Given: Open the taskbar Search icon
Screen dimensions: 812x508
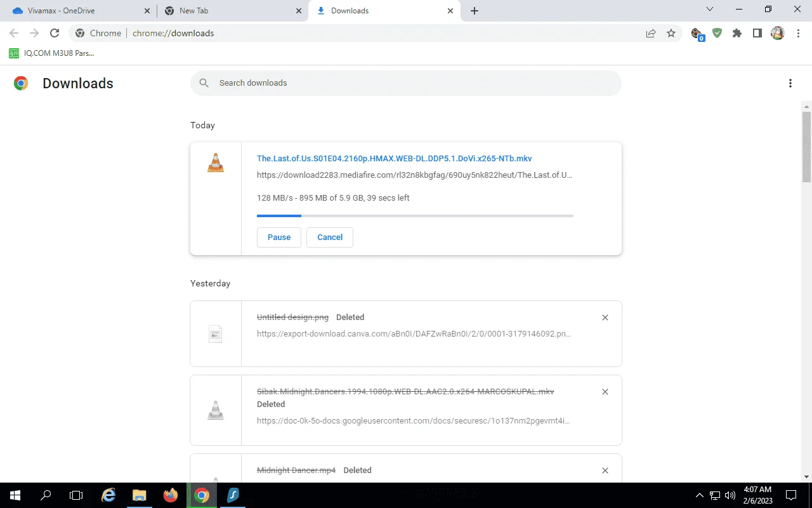Looking at the screenshot, I should (x=46, y=495).
